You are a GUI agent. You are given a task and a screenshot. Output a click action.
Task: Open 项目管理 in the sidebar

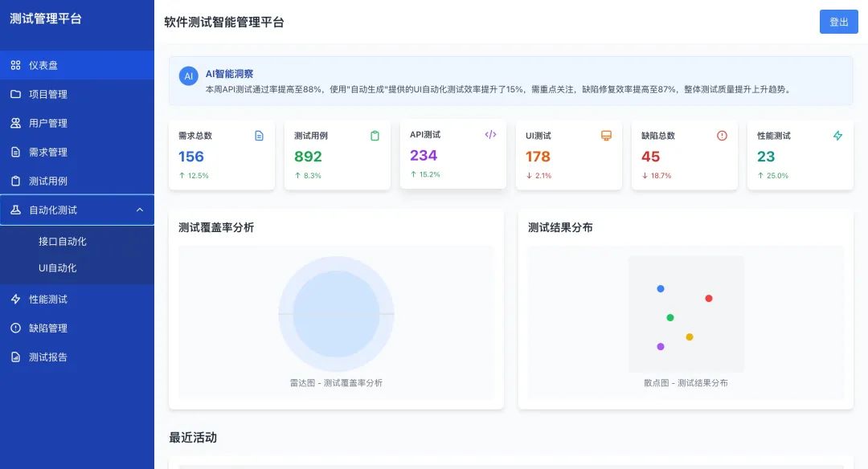(77, 94)
